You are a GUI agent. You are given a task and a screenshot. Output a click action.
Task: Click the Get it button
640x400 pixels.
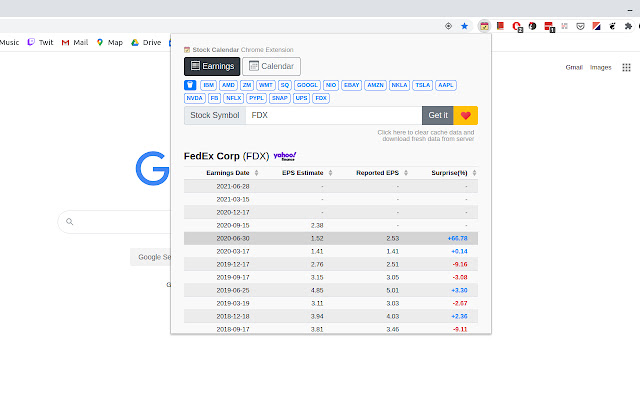[438, 116]
